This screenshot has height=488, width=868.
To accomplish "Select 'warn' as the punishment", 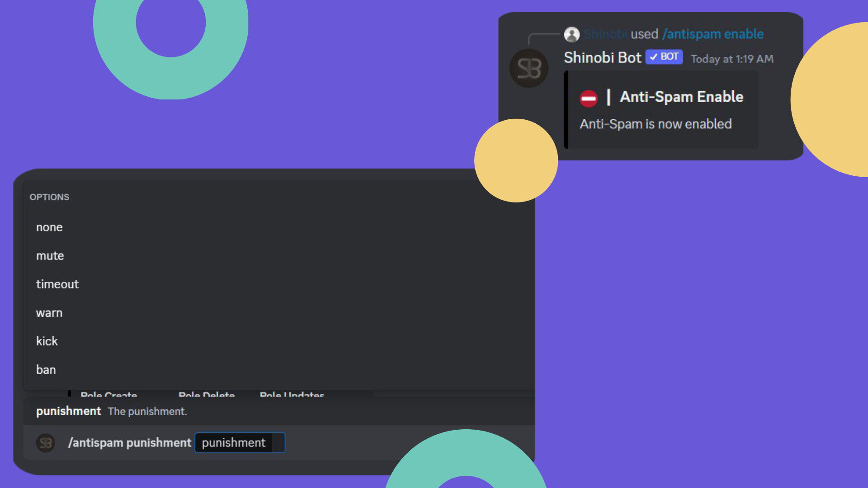I will coord(49,313).
